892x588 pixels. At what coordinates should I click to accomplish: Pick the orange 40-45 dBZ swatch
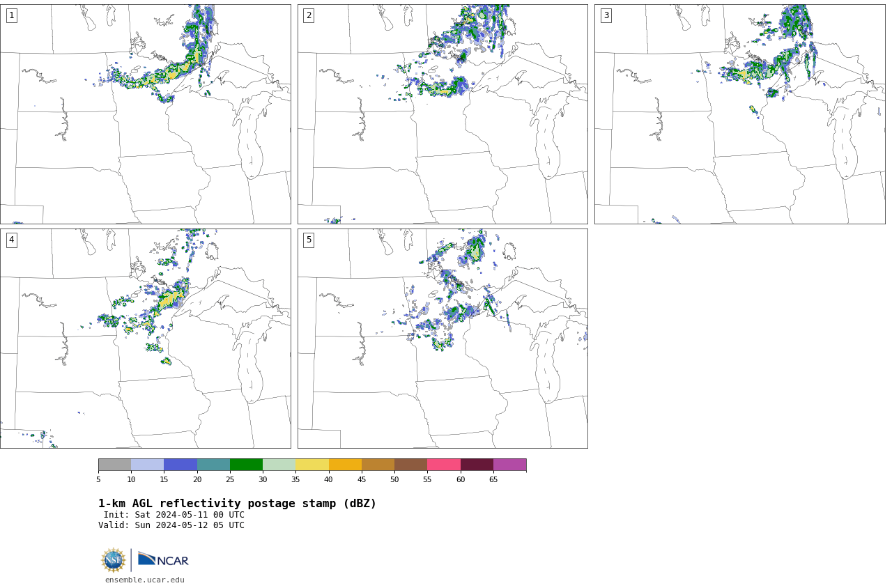[x=345, y=465]
